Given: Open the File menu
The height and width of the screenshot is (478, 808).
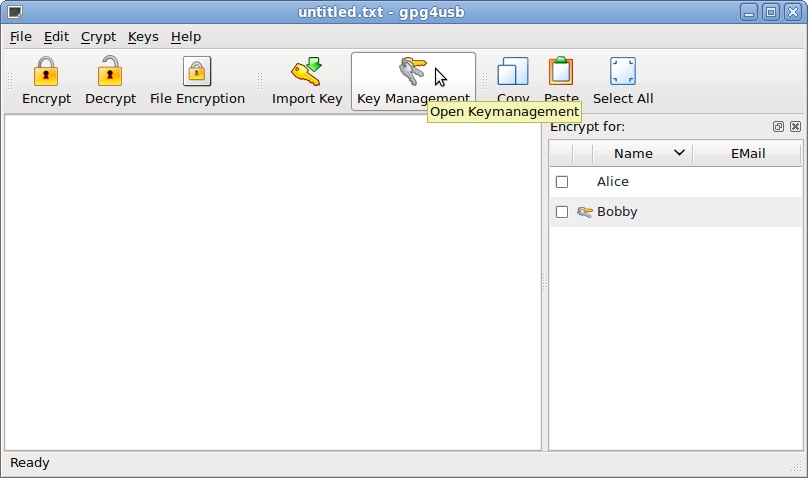Looking at the screenshot, I should click(x=21, y=37).
